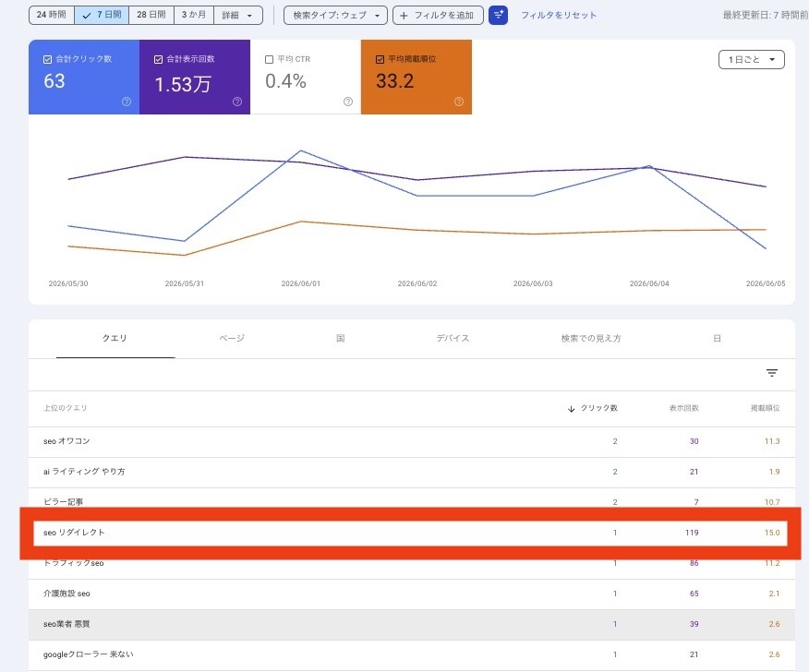Select the seo リダイレクト query row
809x672 pixels.
(x=410, y=533)
